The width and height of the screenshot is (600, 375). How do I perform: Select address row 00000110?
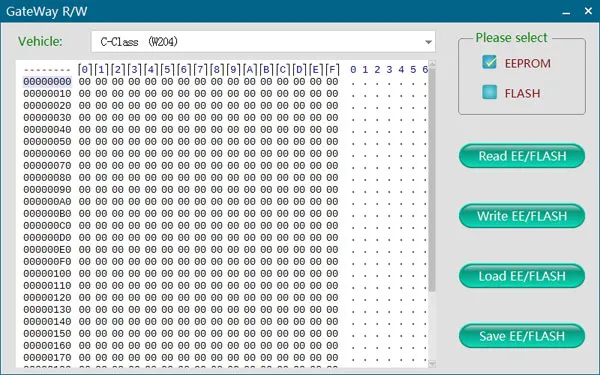(x=47, y=286)
